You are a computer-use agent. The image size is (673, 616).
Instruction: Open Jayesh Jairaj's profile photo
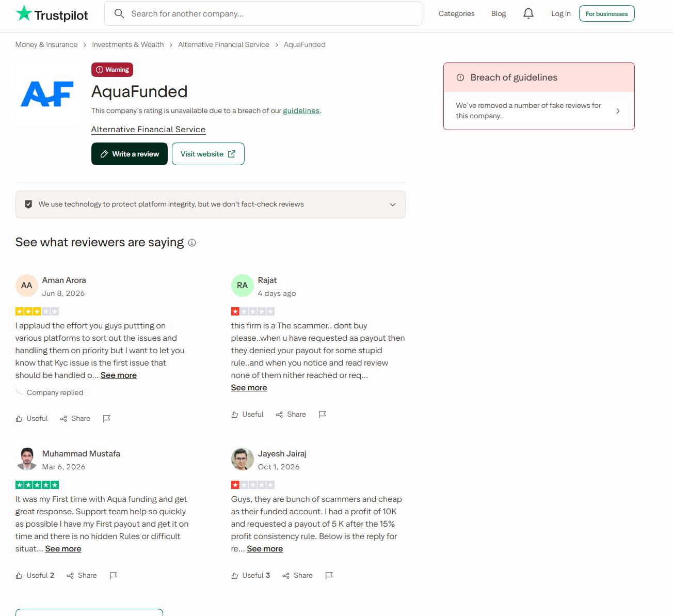pos(243,459)
